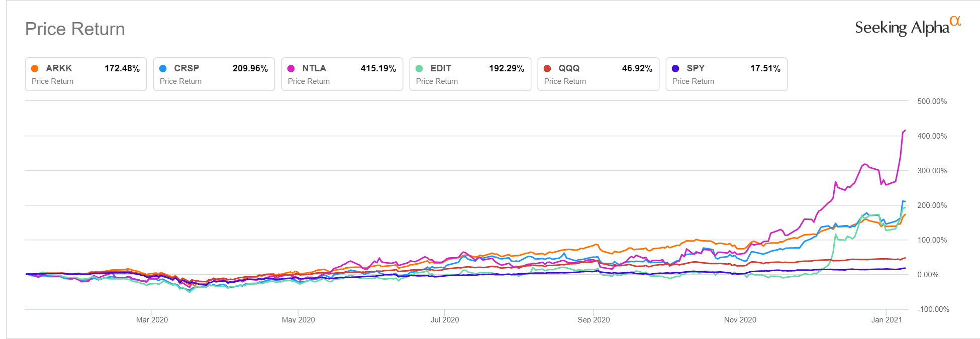Click the Mar 2020 axis label
The image size is (980, 339).
(x=152, y=320)
